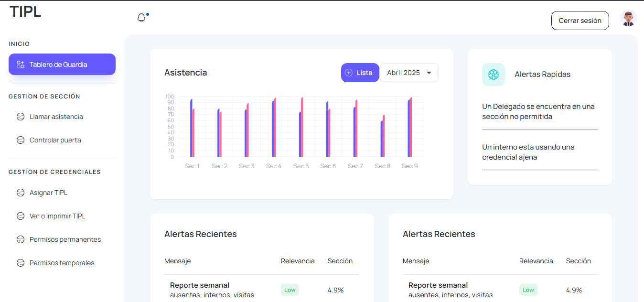644x302 pixels.
Task: Click the icon beside Permisos temporales
Action: click(21, 263)
